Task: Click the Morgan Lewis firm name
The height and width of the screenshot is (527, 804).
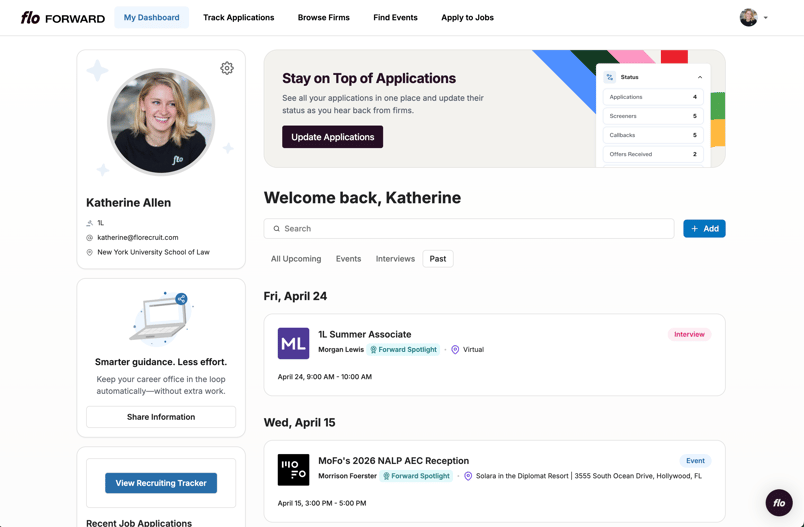Action: click(x=341, y=350)
